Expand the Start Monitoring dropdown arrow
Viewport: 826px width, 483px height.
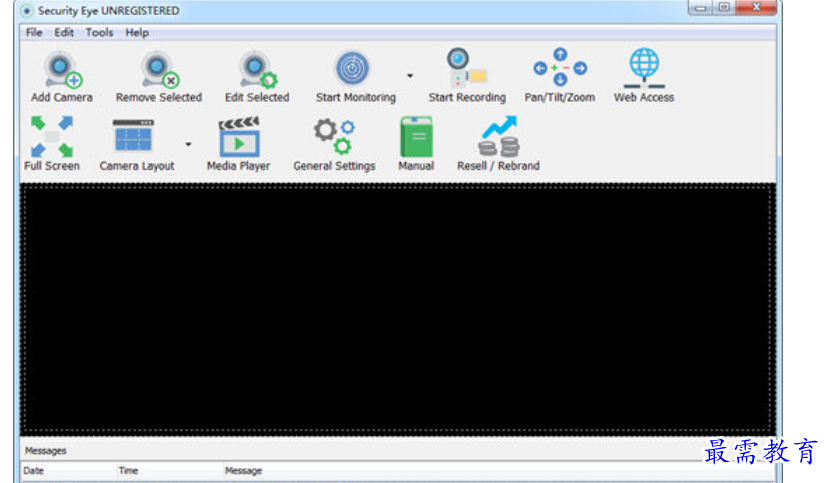[x=410, y=76]
